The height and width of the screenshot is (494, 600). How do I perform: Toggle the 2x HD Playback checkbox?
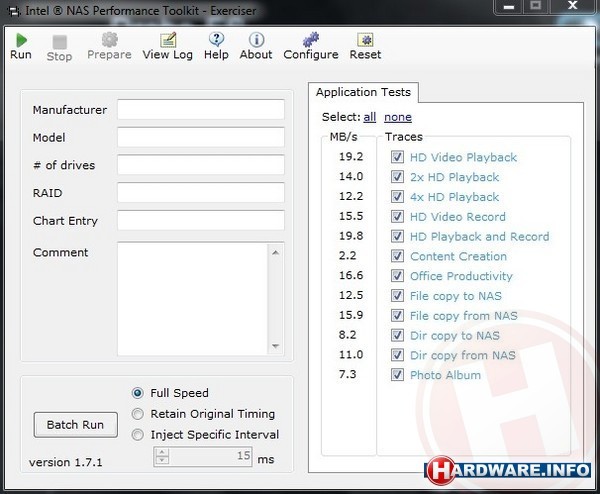pyautogui.click(x=397, y=177)
